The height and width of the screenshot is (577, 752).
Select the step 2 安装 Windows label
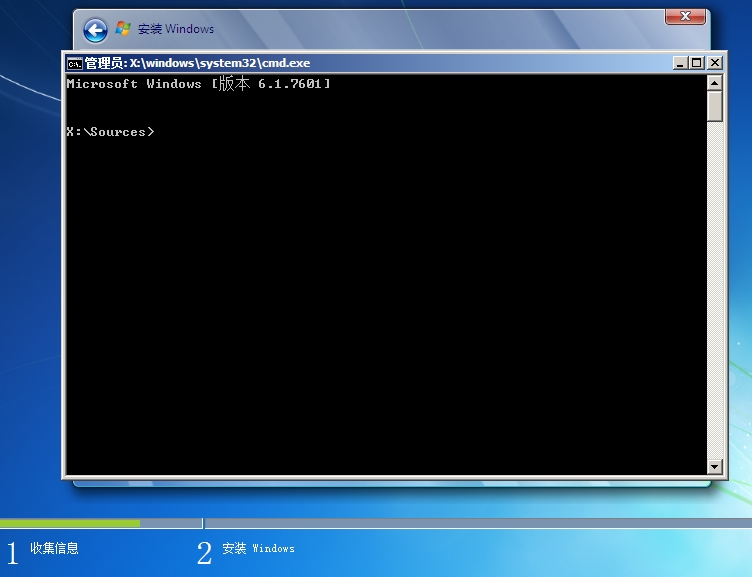click(x=258, y=548)
